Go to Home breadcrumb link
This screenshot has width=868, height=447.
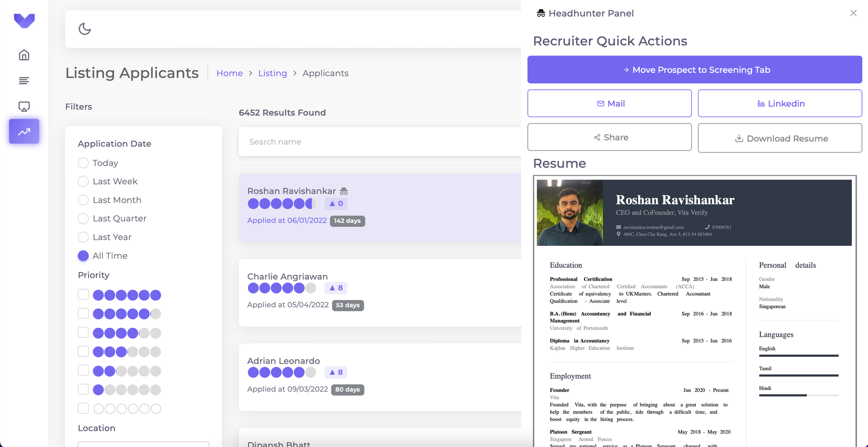pos(230,73)
